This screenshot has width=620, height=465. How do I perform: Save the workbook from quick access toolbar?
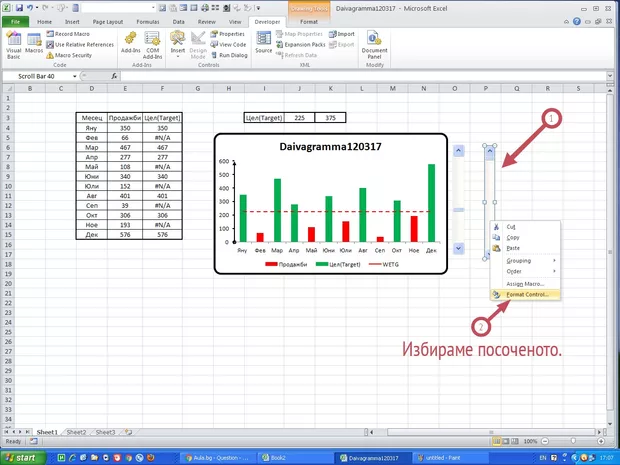point(19,8)
